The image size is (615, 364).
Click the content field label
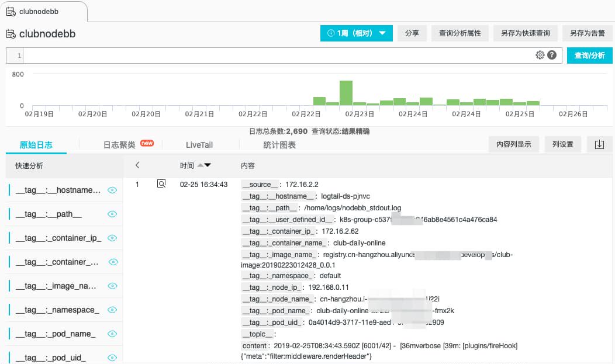pos(254,346)
